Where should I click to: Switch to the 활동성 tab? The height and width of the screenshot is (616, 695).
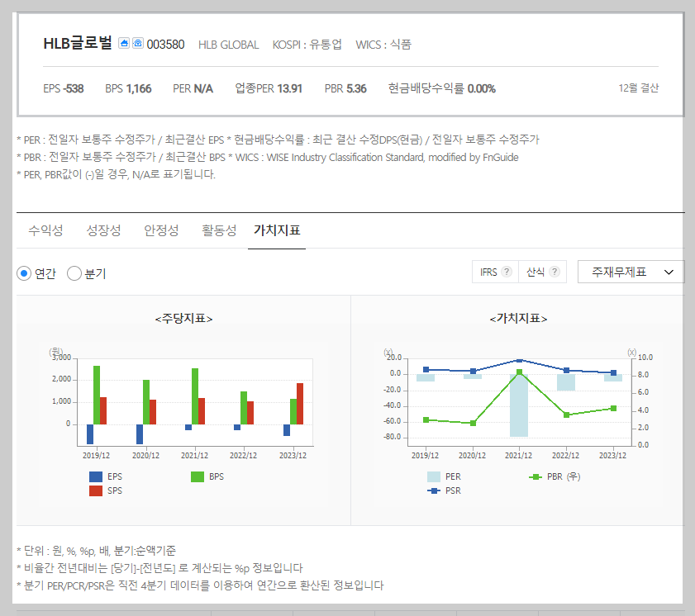(x=219, y=230)
